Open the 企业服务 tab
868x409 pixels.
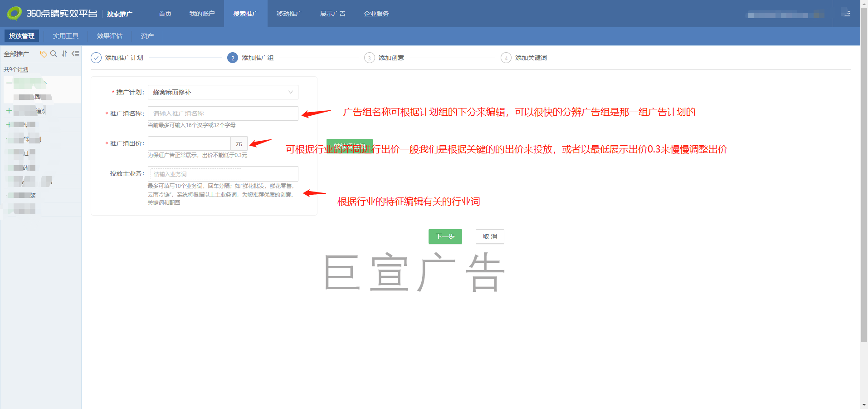(376, 14)
